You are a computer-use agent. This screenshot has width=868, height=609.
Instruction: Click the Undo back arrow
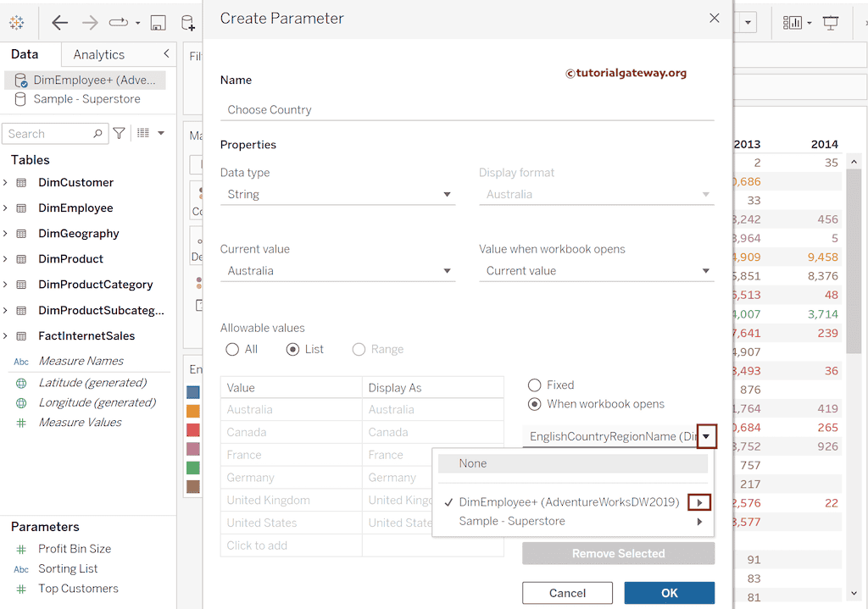[59, 23]
